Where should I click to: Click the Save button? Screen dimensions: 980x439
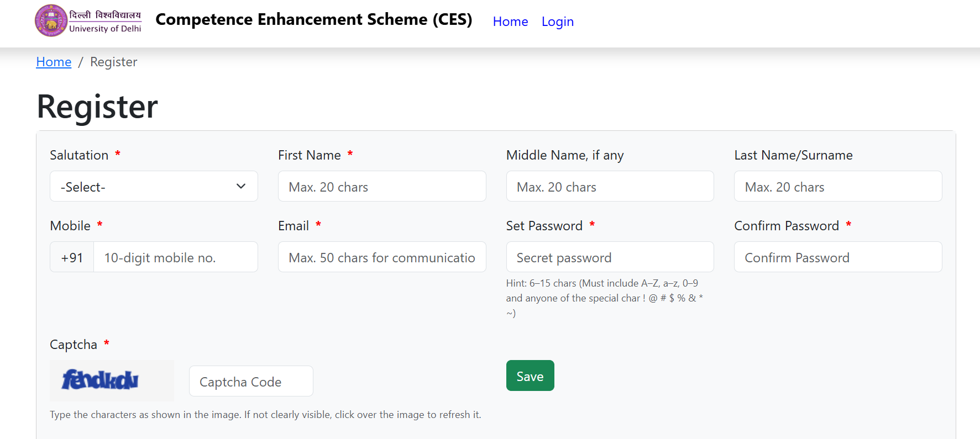pyautogui.click(x=530, y=375)
